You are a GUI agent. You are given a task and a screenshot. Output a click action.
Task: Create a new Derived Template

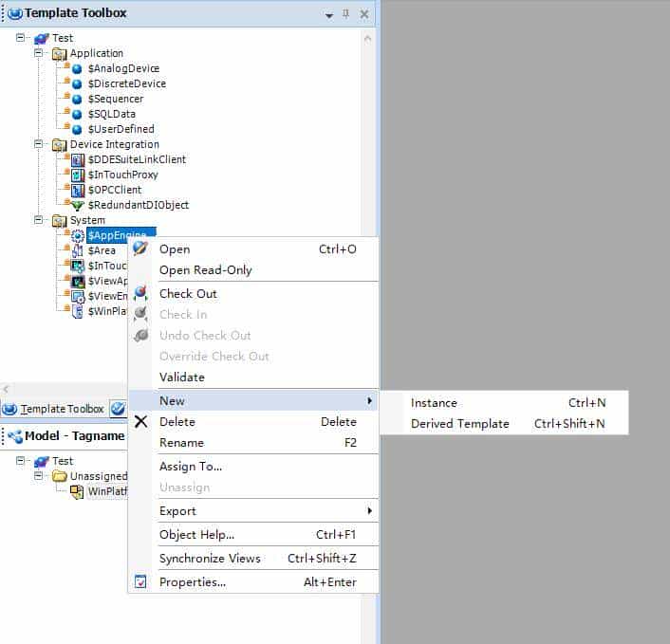pyautogui.click(x=504, y=424)
